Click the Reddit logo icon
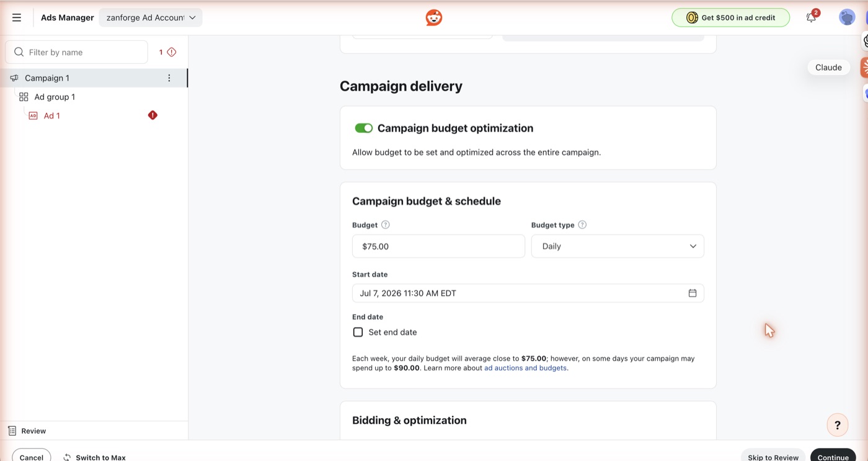The width and height of the screenshot is (868, 461). click(434, 17)
